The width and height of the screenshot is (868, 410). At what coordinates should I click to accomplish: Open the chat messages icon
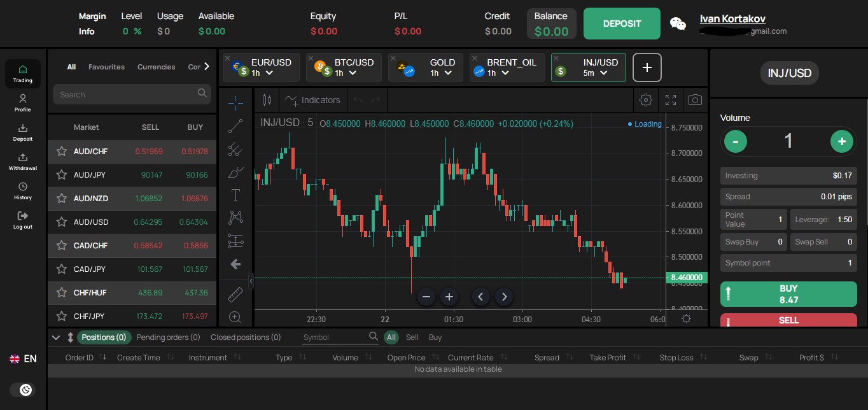[x=678, y=24]
